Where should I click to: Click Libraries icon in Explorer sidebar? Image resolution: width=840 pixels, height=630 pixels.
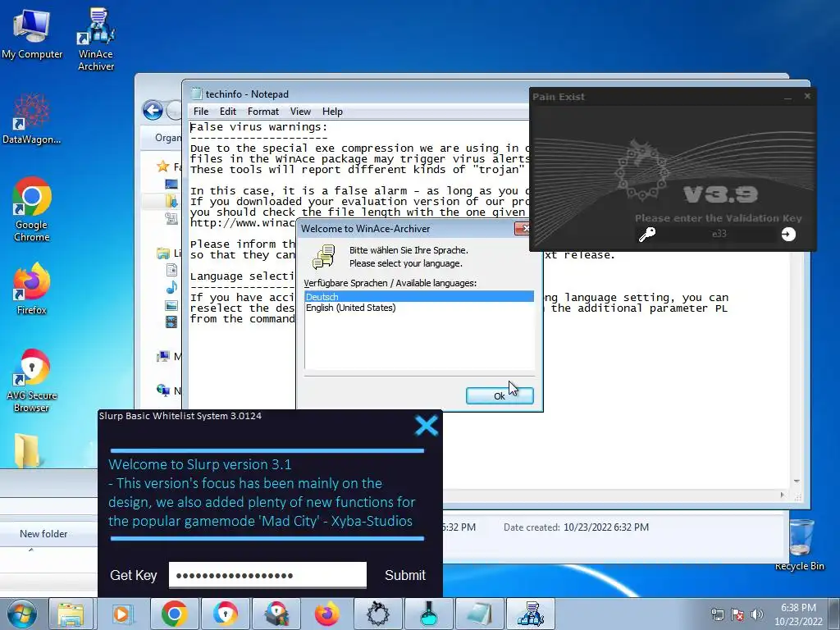pos(163,253)
